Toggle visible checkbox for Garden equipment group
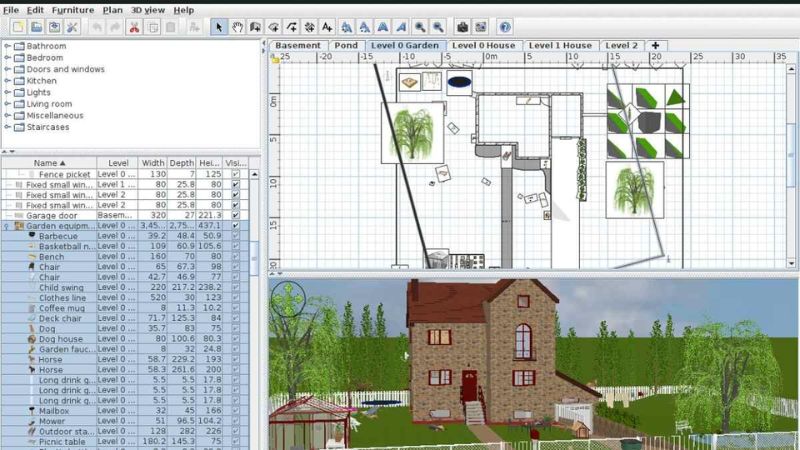The height and width of the screenshot is (450, 800). click(x=235, y=226)
